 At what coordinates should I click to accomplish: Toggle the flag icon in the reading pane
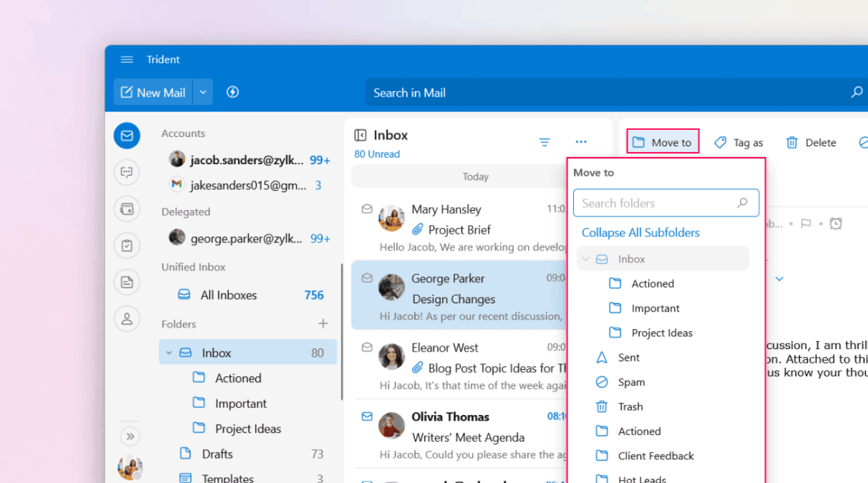coord(806,224)
